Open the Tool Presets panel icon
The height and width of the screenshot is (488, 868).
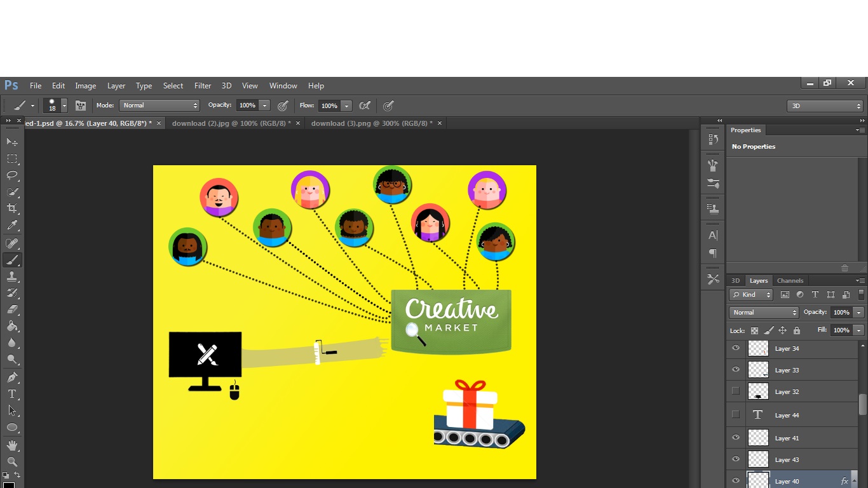pyautogui.click(x=713, y=279)
